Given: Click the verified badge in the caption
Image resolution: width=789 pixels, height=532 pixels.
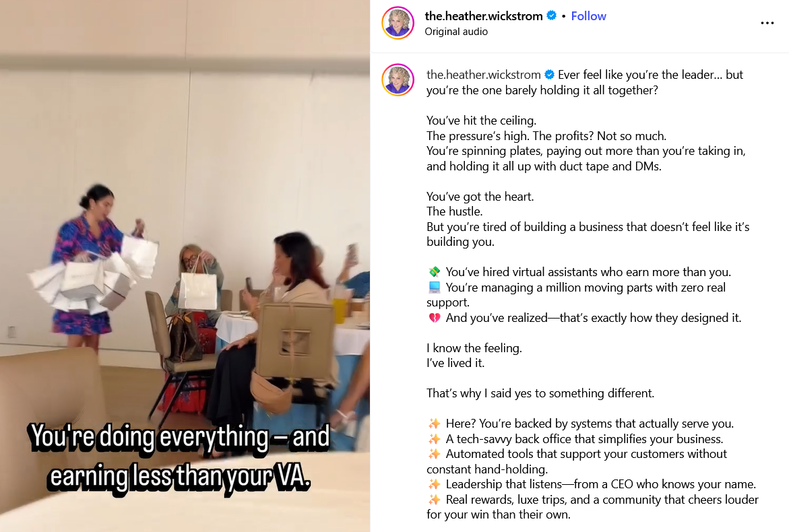Looking at the screenshot, I should point(550,75).
